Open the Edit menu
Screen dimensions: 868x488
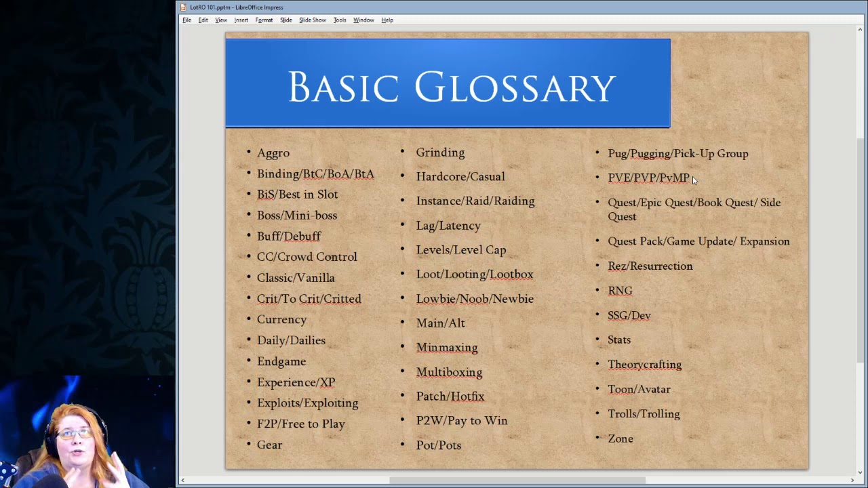[203, 20]
